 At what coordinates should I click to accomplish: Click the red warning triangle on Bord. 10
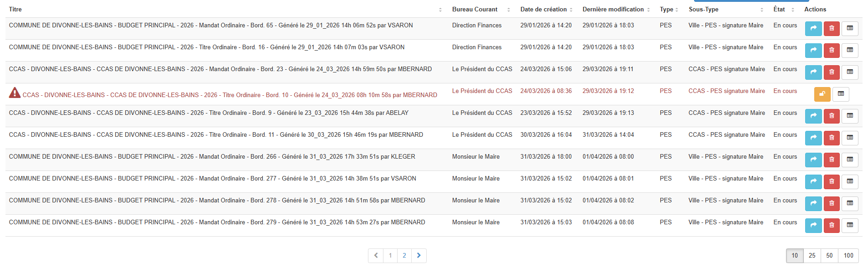(15, 93)
